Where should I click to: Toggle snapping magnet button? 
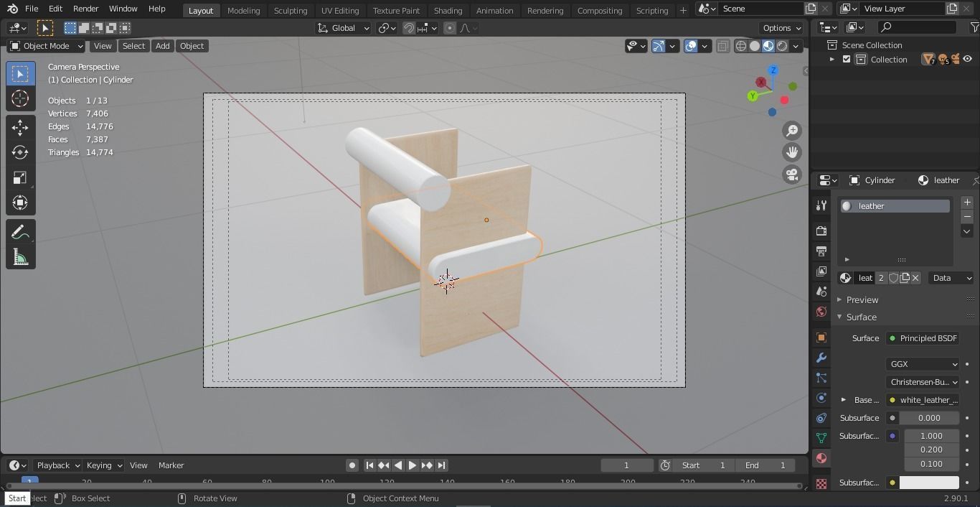click(409, 28)
